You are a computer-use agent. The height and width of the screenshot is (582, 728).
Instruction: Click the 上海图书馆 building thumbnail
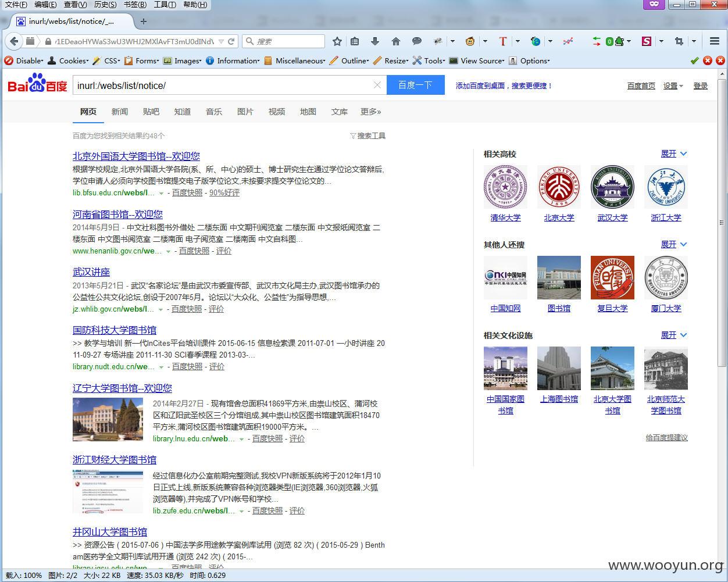(x=559, y=368)
